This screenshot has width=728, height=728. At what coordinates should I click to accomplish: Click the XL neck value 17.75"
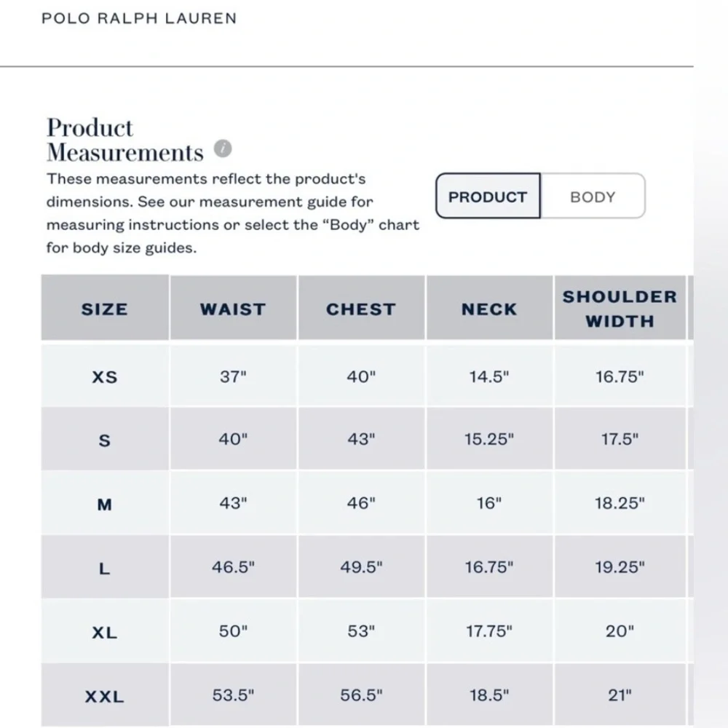489,631
